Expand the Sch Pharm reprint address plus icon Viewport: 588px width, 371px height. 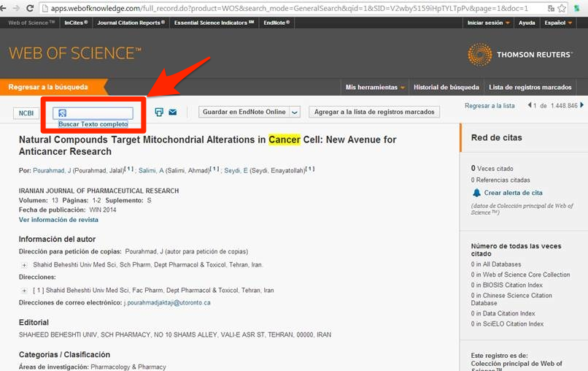tap(24, 265)
